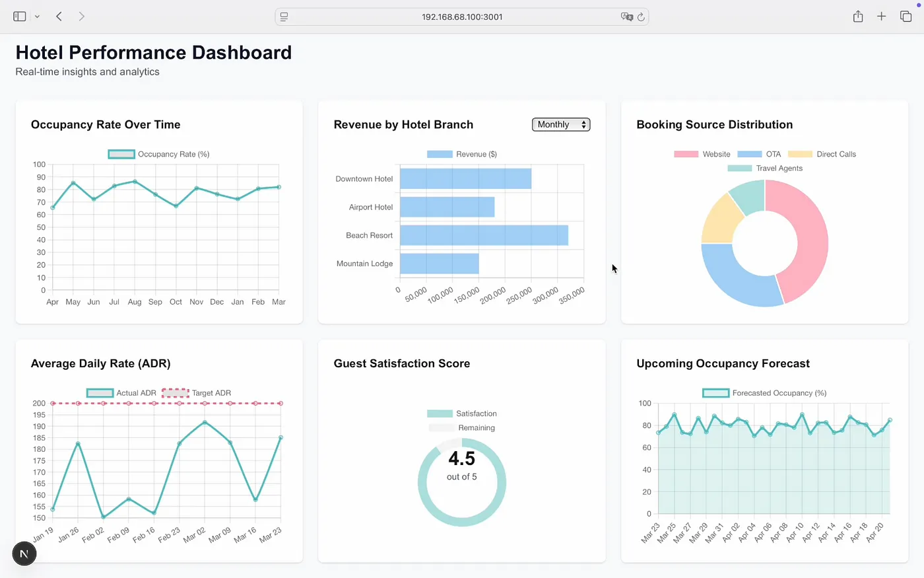Click the translate icon in address bar
The width and height of the screenshot is (924, 578).
click(x=626, y=17)
